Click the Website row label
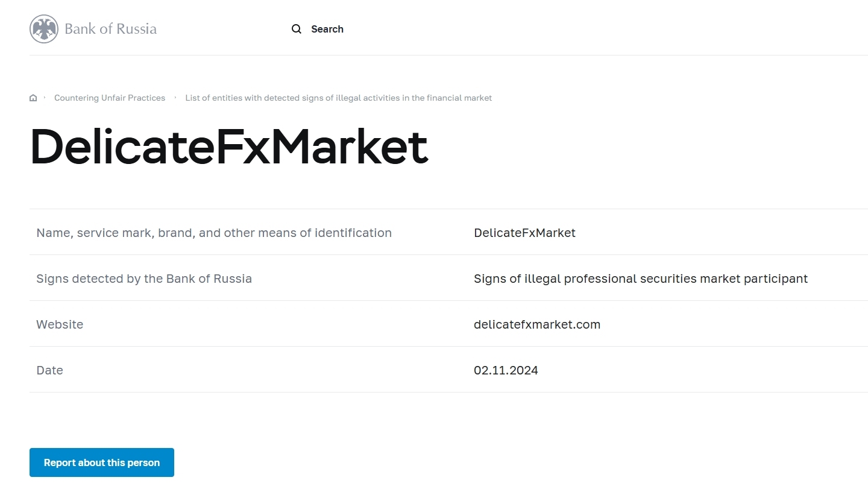Screen dimensions: 868x489 click(x=60, y=324)
